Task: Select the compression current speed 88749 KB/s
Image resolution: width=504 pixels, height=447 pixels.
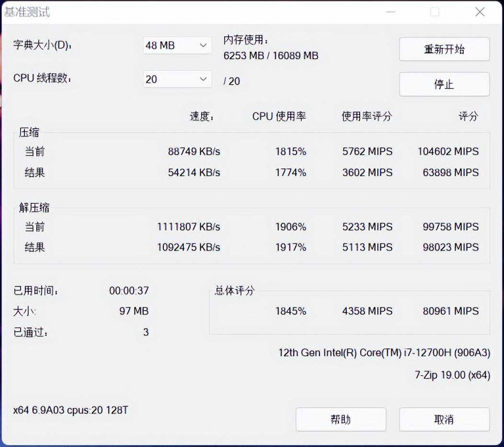Action: pos(194,152)
